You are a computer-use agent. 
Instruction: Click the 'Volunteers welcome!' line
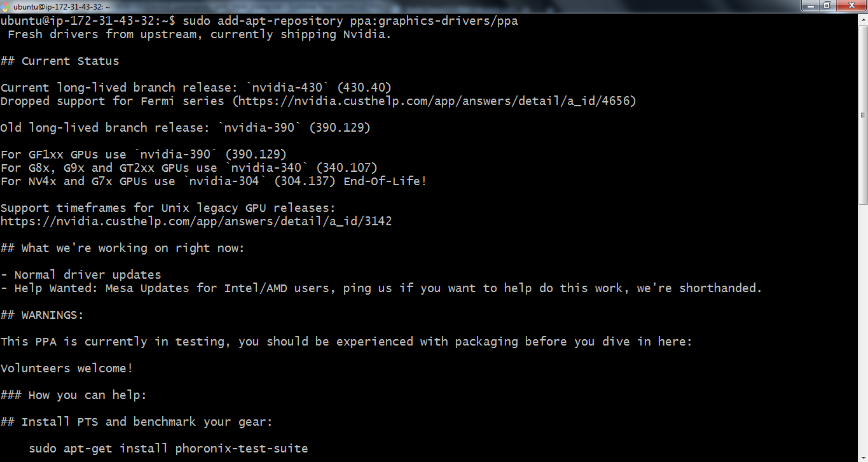(x=67, y=368)
